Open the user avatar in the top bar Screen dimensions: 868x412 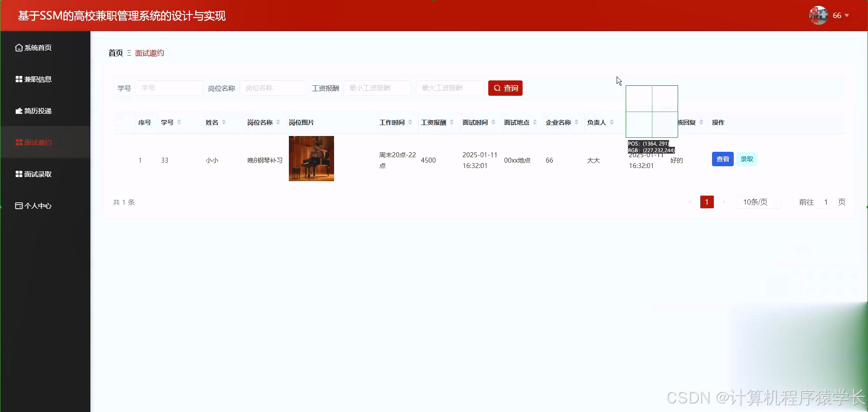point(818,15)
